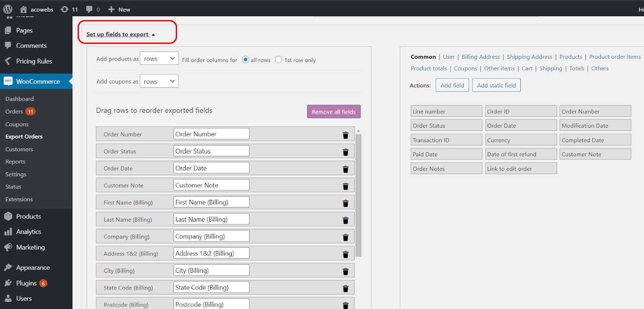644x309 pixels.
Task: Click the Plugins plug icon
Action: click(x=8, y=283)
